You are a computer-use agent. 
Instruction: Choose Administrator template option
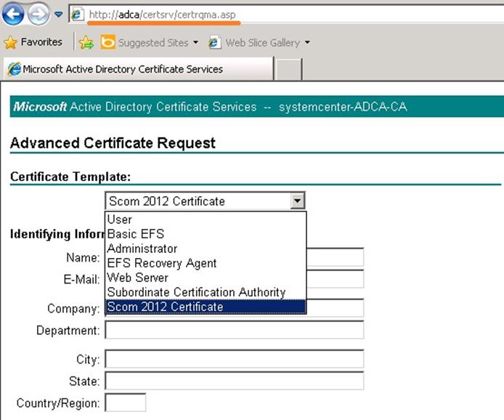tap(206, 249)
